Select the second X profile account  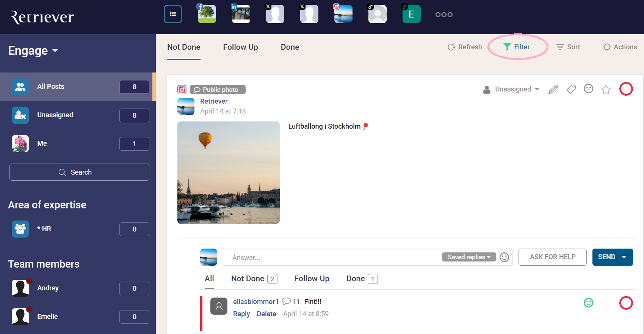[309, 14]
